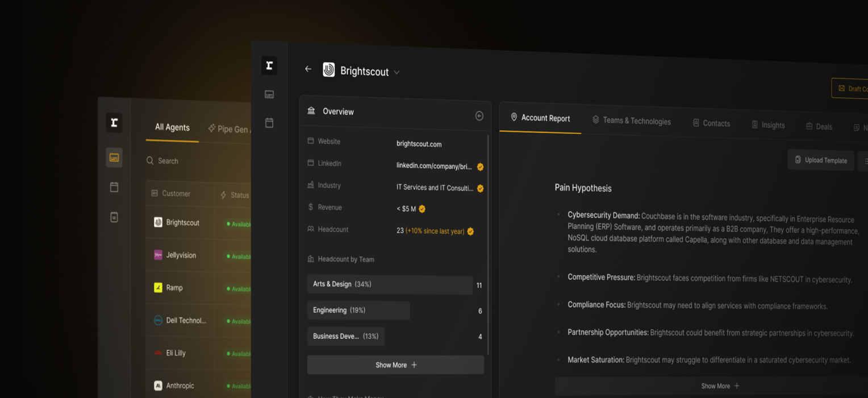Click the Anthropic logo icon
The width and height of the screenshot is (868, 398).
point(158,385)
